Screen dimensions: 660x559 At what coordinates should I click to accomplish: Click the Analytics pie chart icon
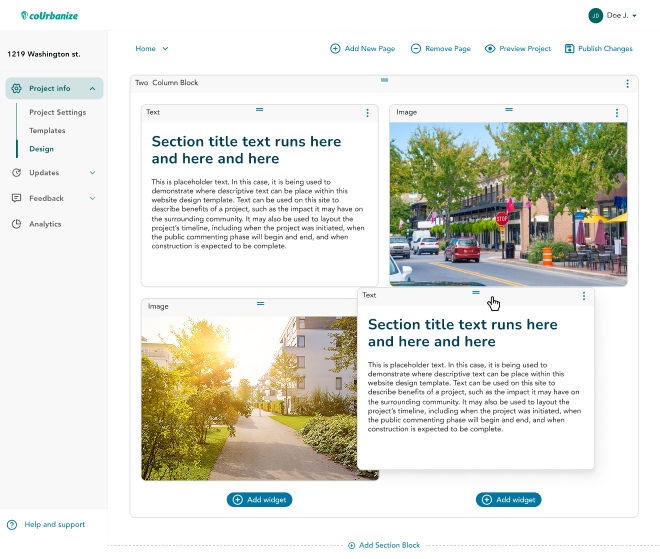click(x=16, y=224)
